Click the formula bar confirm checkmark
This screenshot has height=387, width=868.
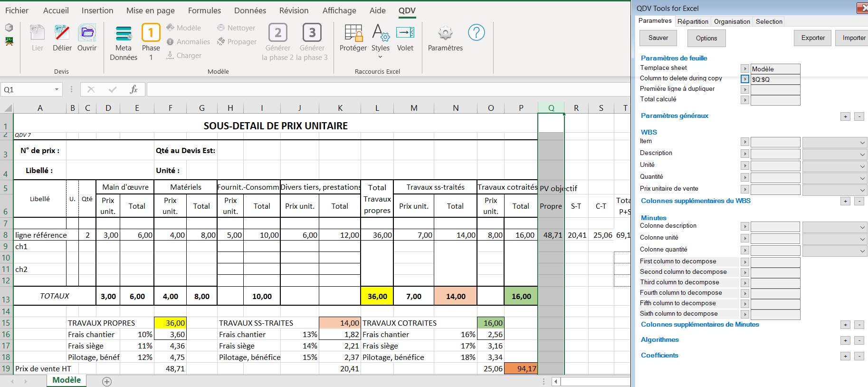point(113,89)
